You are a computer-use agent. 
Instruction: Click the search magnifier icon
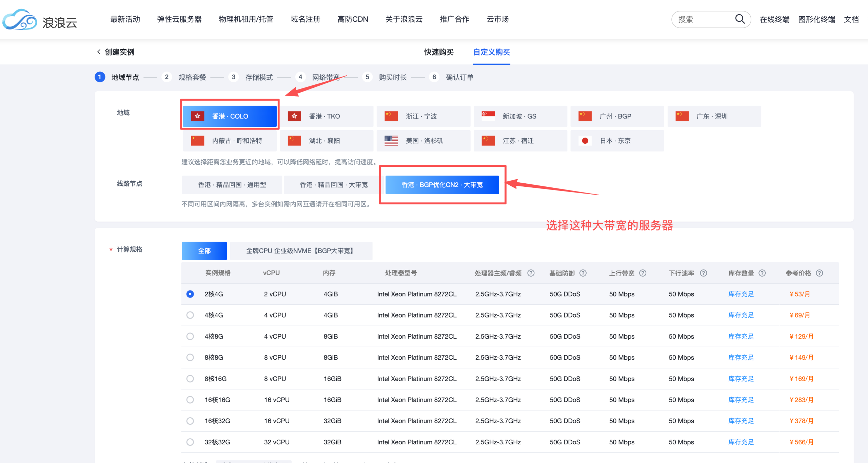click(739, 19)
